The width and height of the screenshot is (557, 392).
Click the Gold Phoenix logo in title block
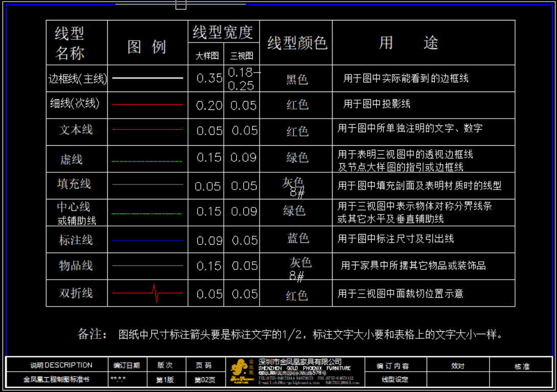tap(243, 372)
